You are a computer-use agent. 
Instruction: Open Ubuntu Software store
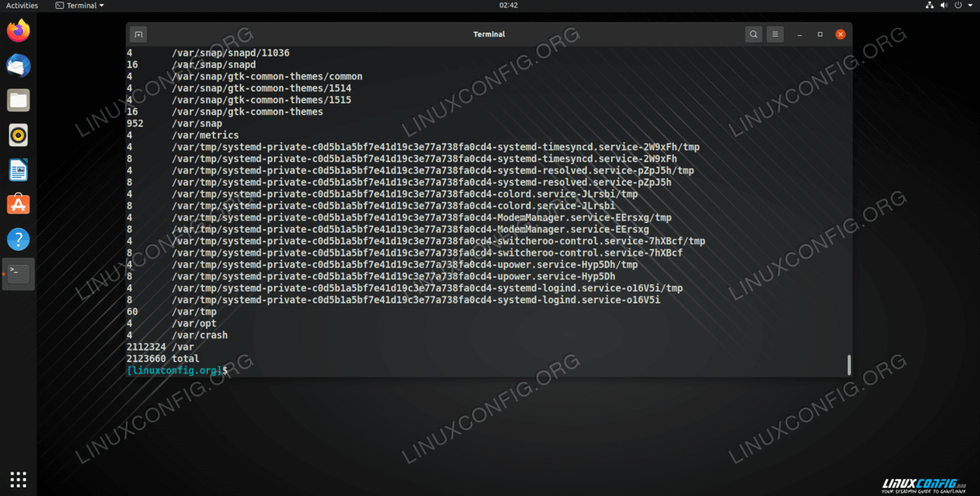pyautogui.click(x=18, y=204)
